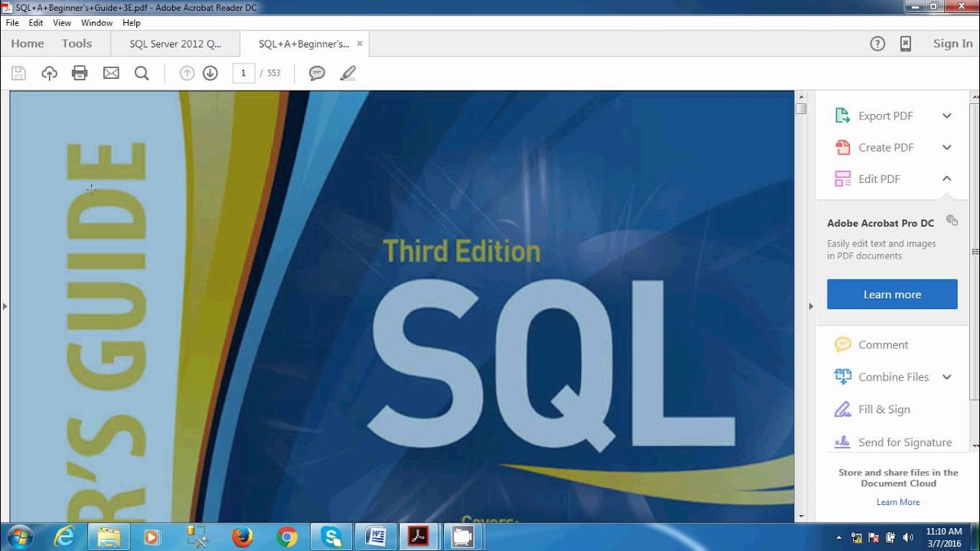Open the Create PDF tool
Viewport: 980px width, 551px height.
tap(886, 148)
